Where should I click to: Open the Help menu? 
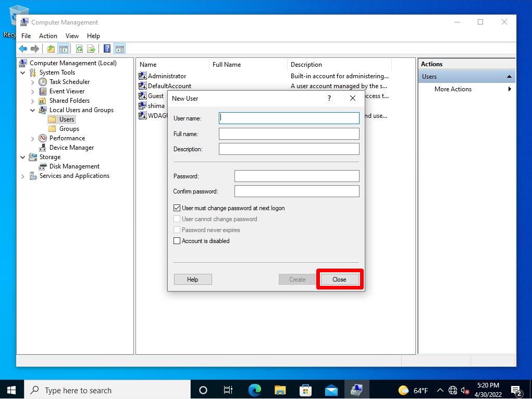point(93,36)
